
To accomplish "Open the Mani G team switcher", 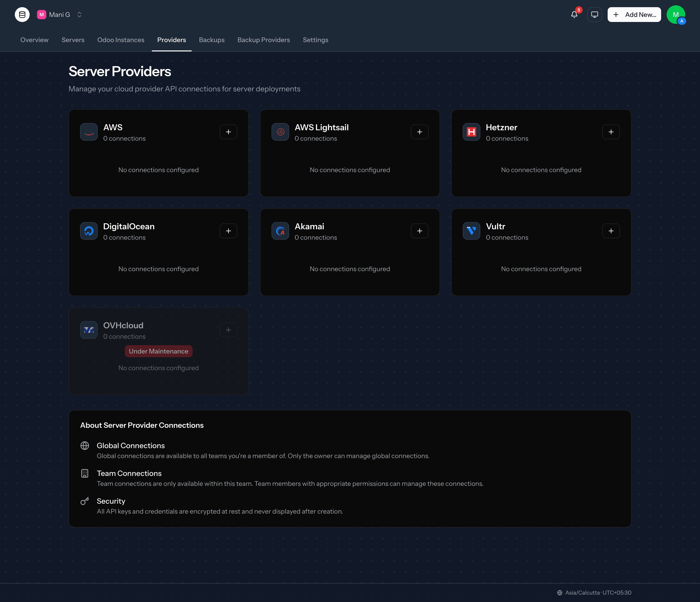I will coord(60,15).
